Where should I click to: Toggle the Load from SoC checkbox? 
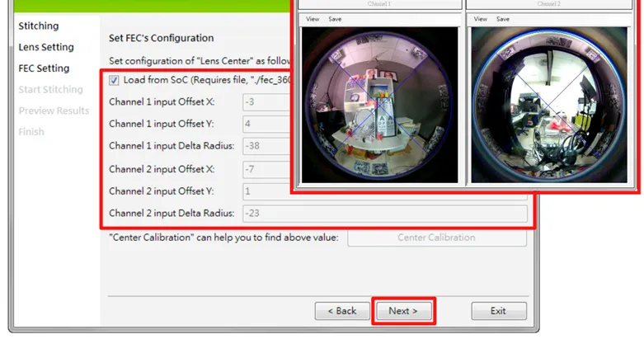[114, 80]
